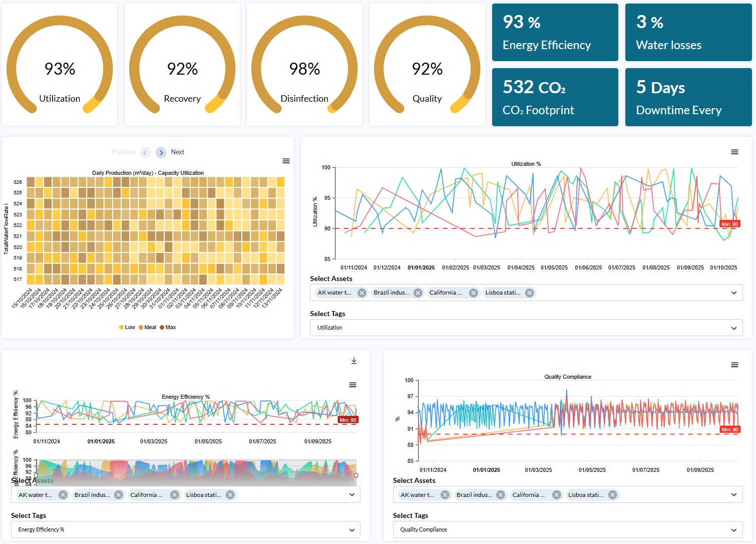Expand the Energy Efficiency % tags dropdown

tap(351, 530)
